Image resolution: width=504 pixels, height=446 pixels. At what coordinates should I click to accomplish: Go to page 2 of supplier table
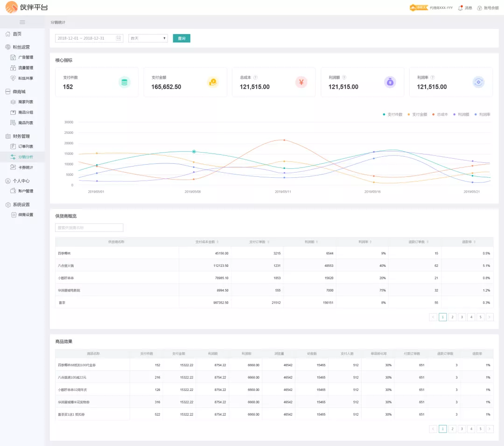pos(452,317)
